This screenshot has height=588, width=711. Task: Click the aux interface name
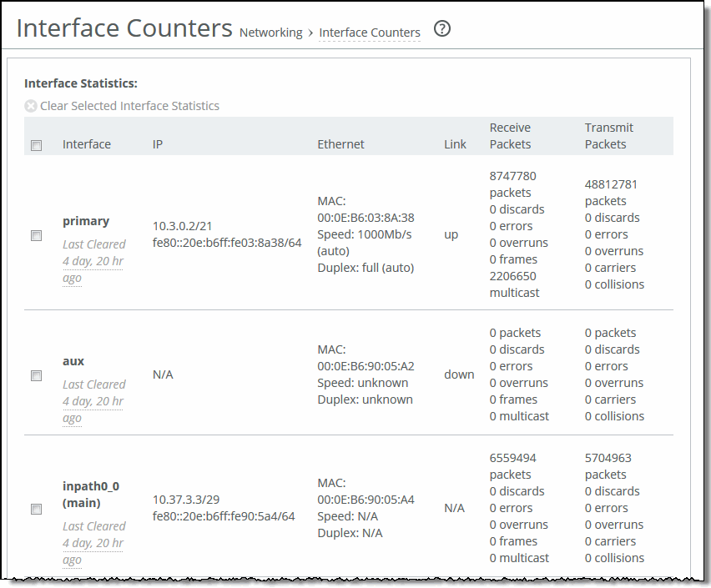(73, 361)
